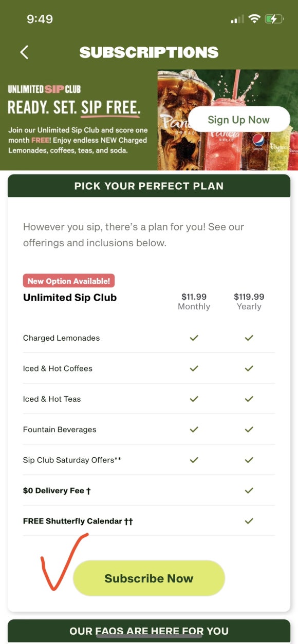
Task: Tap the Yearly checkmark for Shutterfly Calendar
Action: click(249, 521)
